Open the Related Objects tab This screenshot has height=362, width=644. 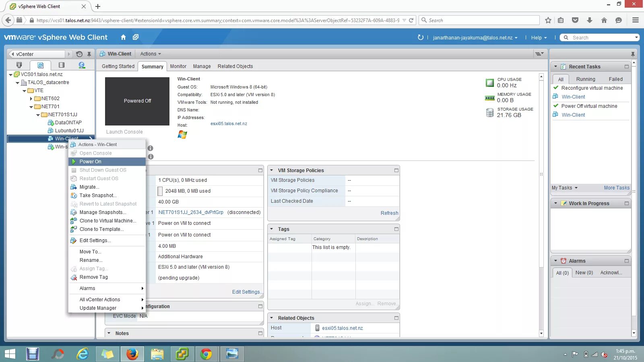click(235, 66)
